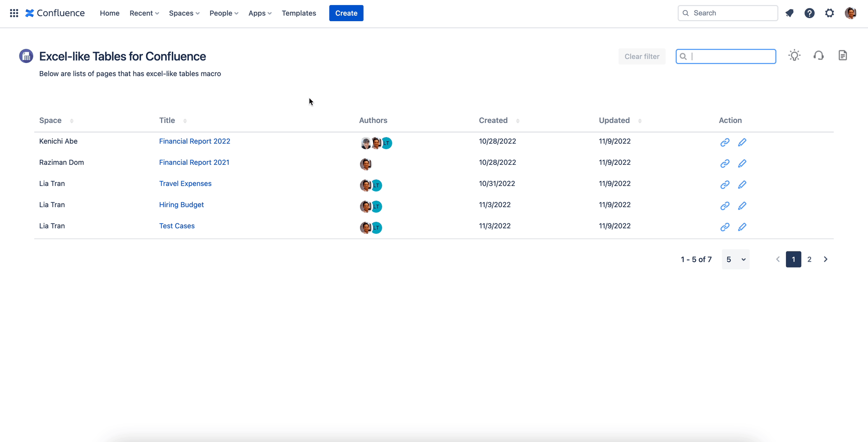
Task: Open the settings gear icon
Action: [x=829, y=13]
